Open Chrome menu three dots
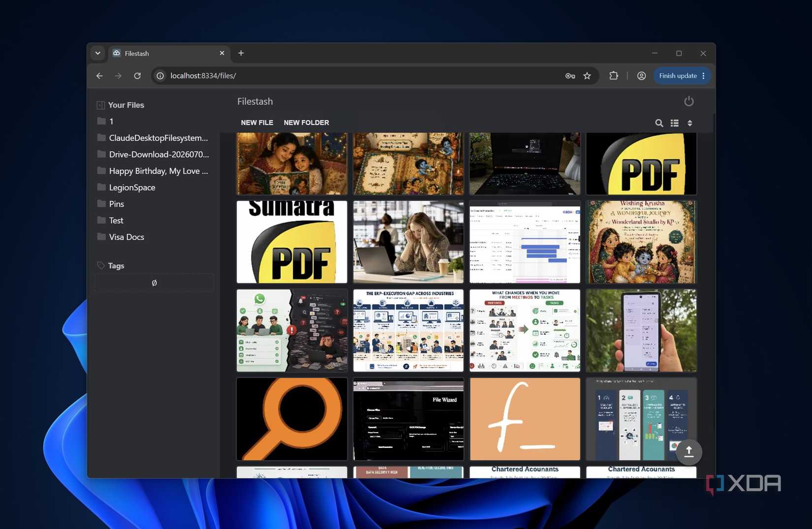This screenshot has height=529, width=812. [x=704, y=76]
